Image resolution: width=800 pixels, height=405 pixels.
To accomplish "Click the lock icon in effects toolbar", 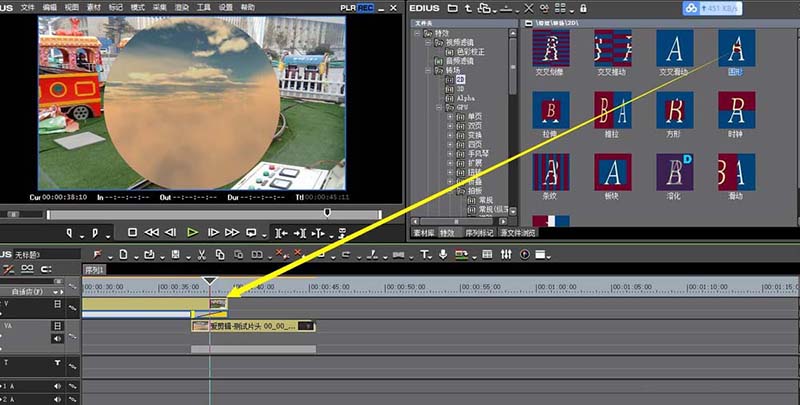I will click(x=583, y=8).
